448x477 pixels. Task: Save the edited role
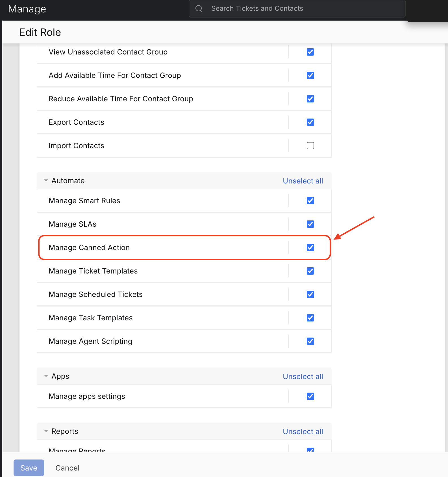[x=29, y=468]
